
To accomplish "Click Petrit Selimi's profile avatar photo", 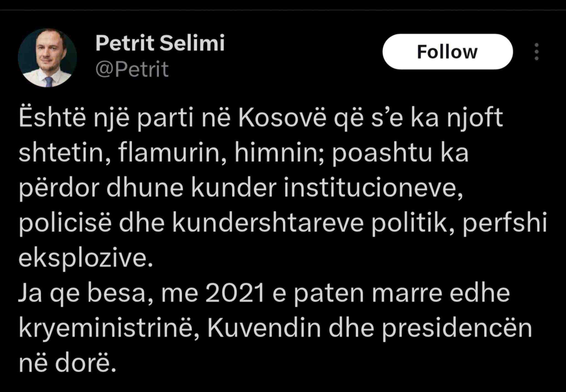I will pos(47,58).
